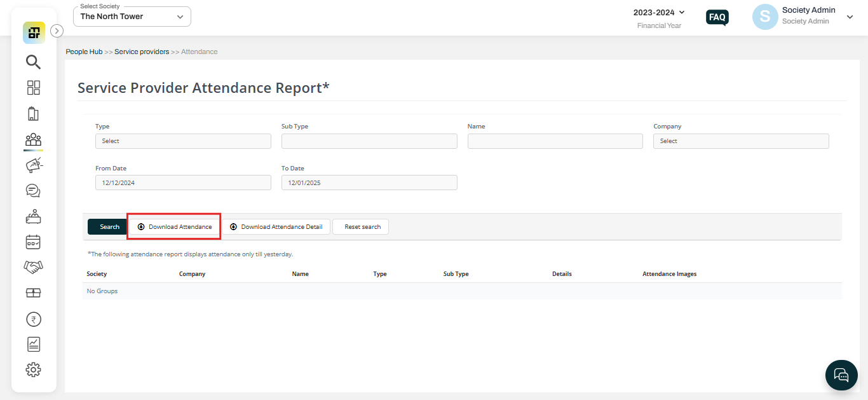Image resolution: width=868 pixels, height=400 pixels.
Task: Open the discussions chat icon
Action: click(x=33, y=190)
